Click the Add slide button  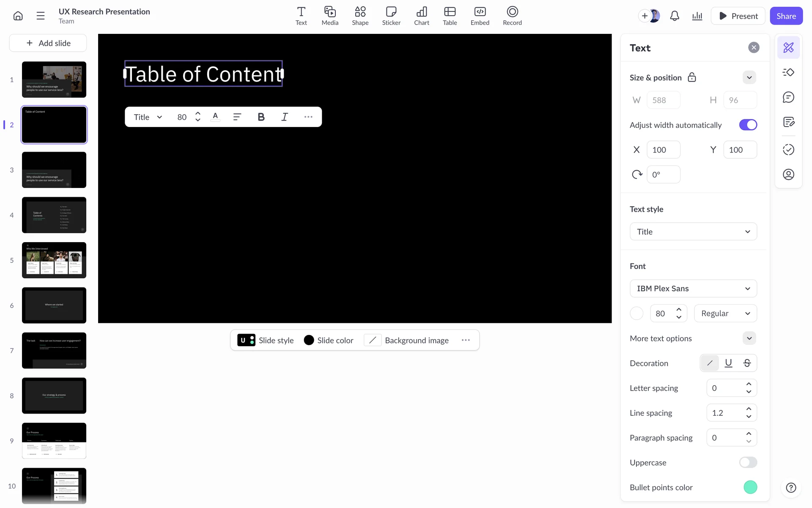pyautogui.click(x=48, y=43)
